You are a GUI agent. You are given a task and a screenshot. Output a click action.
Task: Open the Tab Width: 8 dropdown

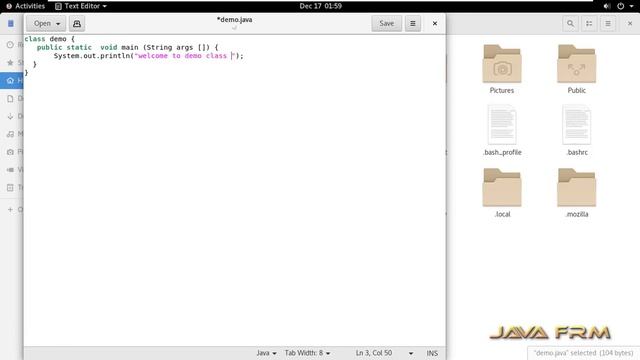point(307,353)
